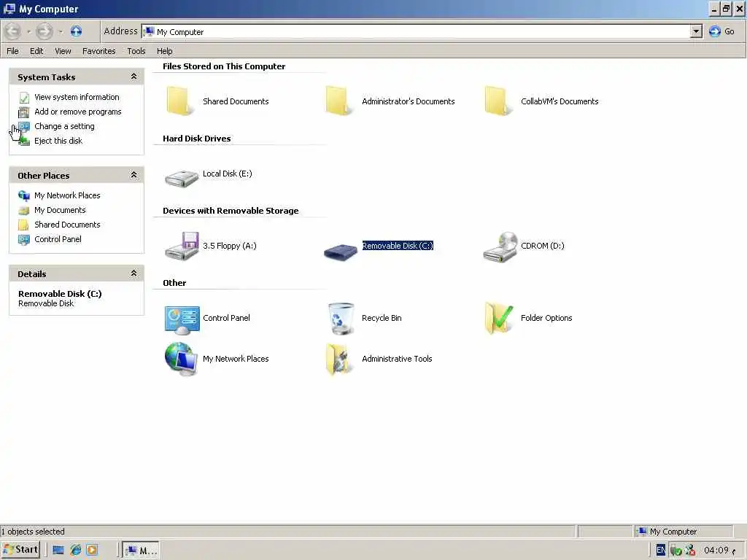Go to My Network Places in sidebar
The height and width of the screenshot is (560, 747).
pos(67,195)
